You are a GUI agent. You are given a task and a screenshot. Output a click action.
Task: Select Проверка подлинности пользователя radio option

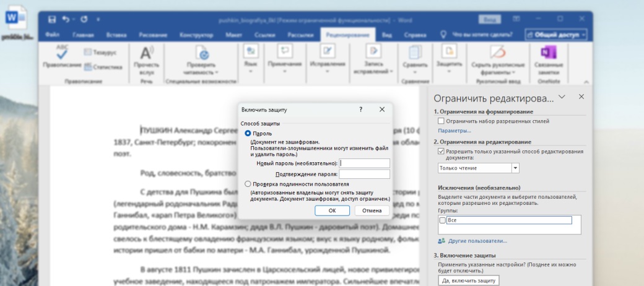(x=248, y=184)
